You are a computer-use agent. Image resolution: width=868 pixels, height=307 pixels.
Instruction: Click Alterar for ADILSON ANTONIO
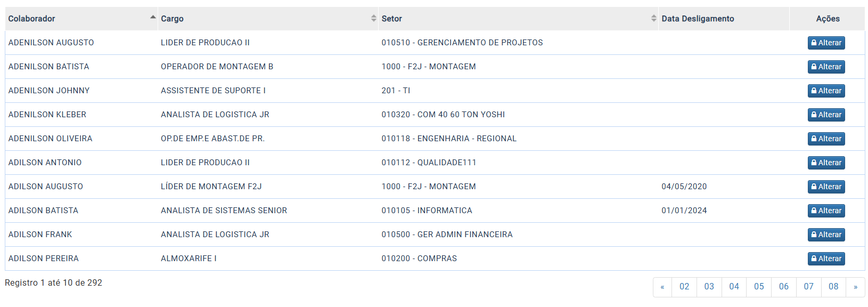[826, 163]
